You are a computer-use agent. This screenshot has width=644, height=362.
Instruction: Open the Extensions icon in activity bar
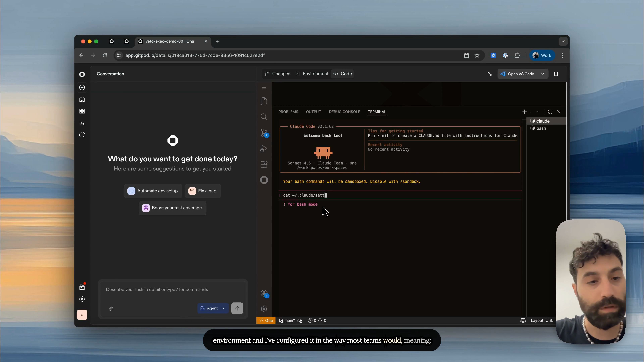(x=264, y=164)
